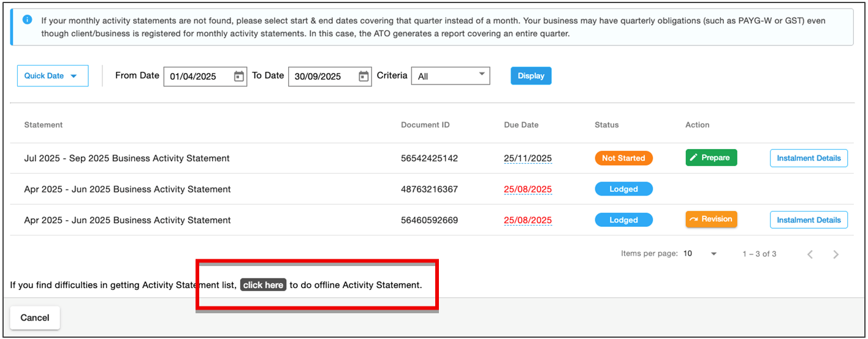Open the From Date calendar picker icon
Viewport: 868px width, 339px height.
coord(239,77)
